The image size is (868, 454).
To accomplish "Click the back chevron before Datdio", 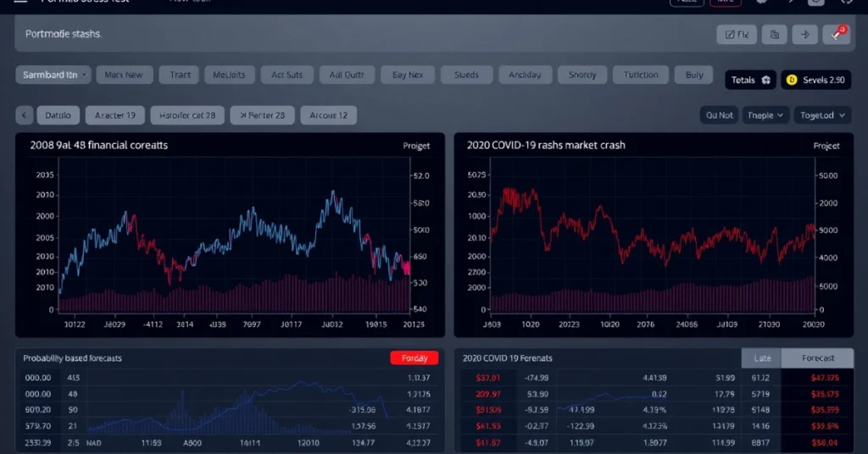I will pyautogui.click(x=25, y=115).
